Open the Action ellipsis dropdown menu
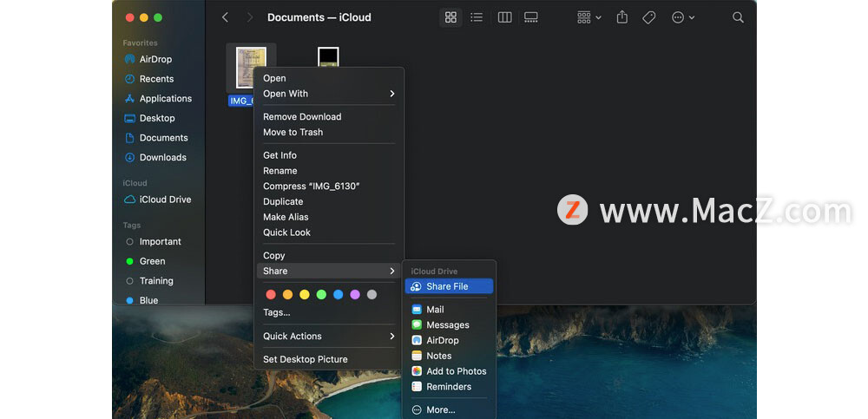The image size is (868, 419). (683, 17)
